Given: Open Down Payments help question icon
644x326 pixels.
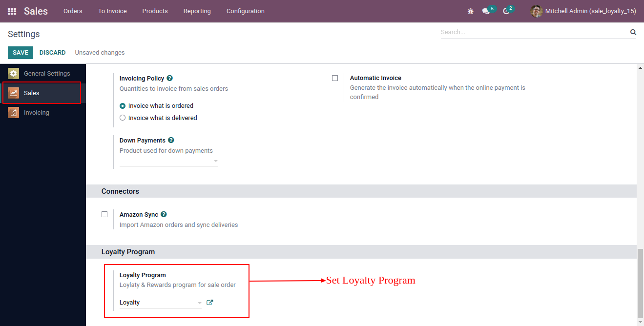Looking at the screenshot, I should (x=171, y=140).
